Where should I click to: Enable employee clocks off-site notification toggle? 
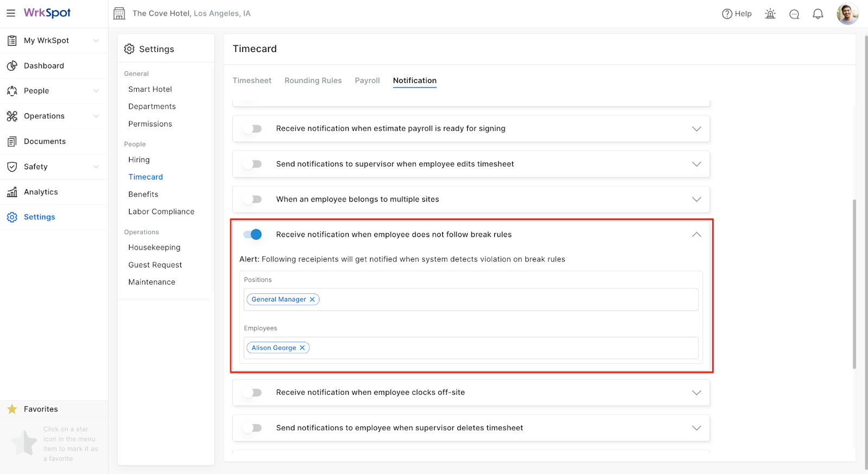coord(253,393)
